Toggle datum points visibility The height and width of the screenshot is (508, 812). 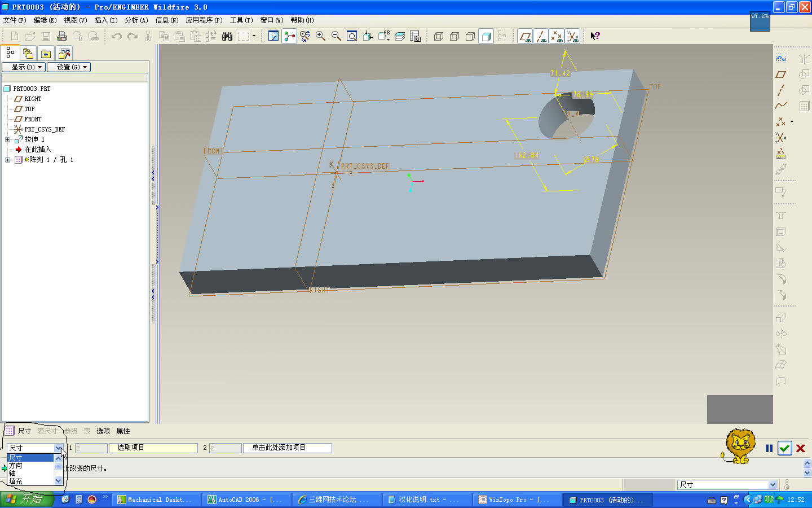point(557,36)
